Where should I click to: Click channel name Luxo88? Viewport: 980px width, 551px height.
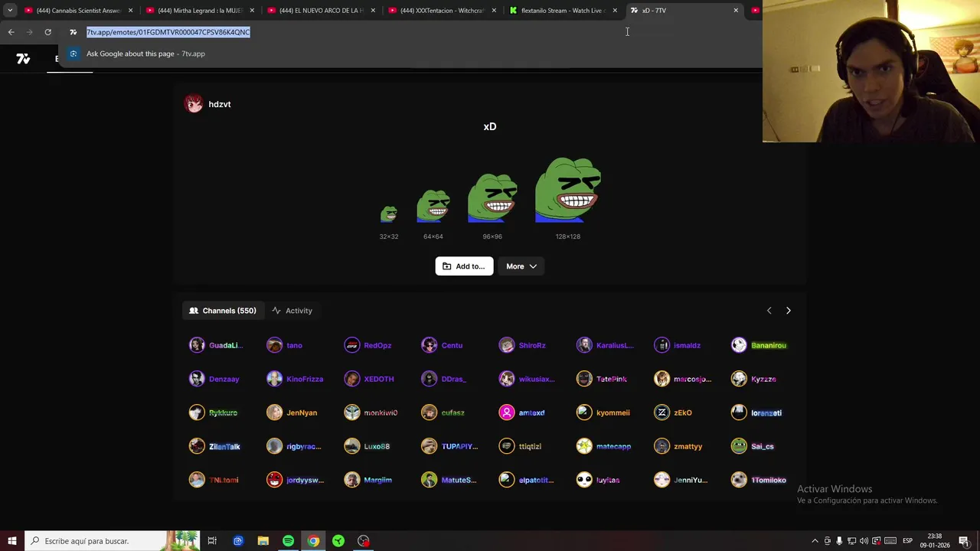point(377,446)
